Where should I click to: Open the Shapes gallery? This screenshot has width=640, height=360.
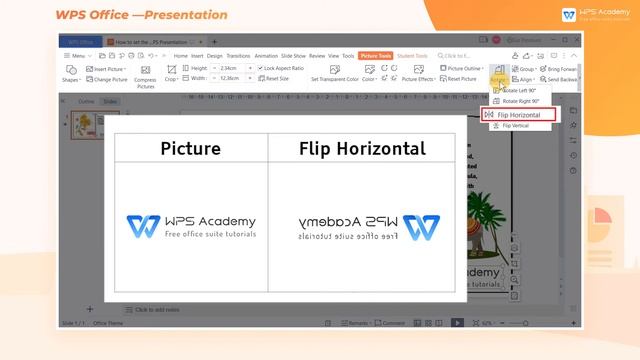71,74
